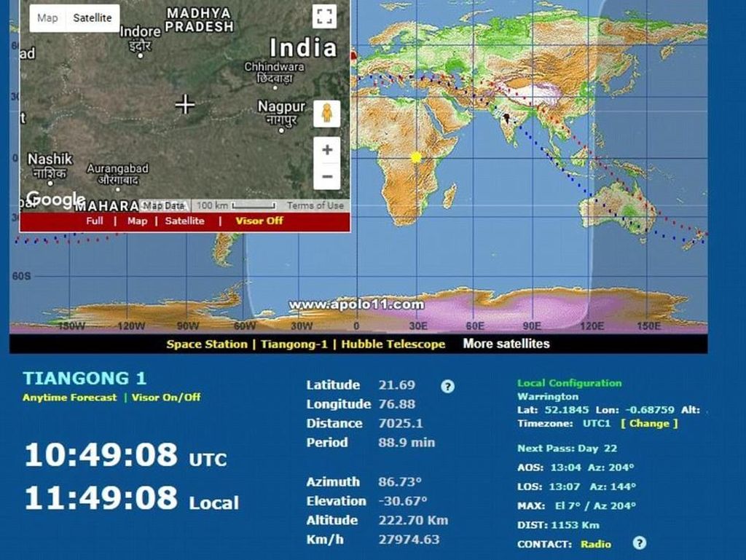This screenshot has width=746, height=560.
Task: Click the 11:49:08 Local clock
Action: pos(132,498)
